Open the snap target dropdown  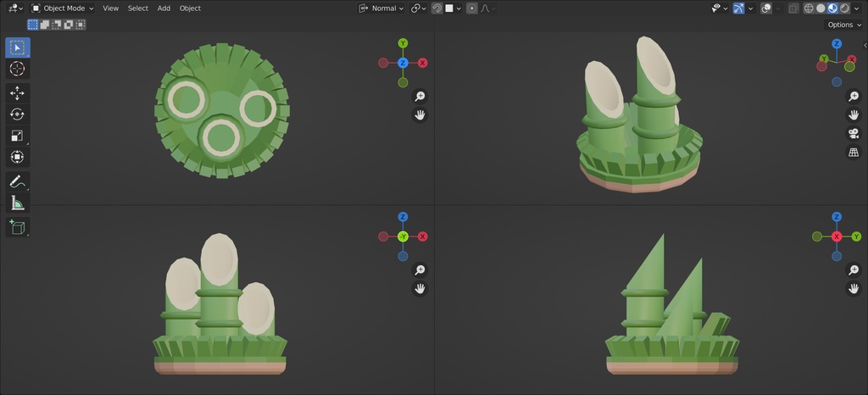[x=453, y=8]
